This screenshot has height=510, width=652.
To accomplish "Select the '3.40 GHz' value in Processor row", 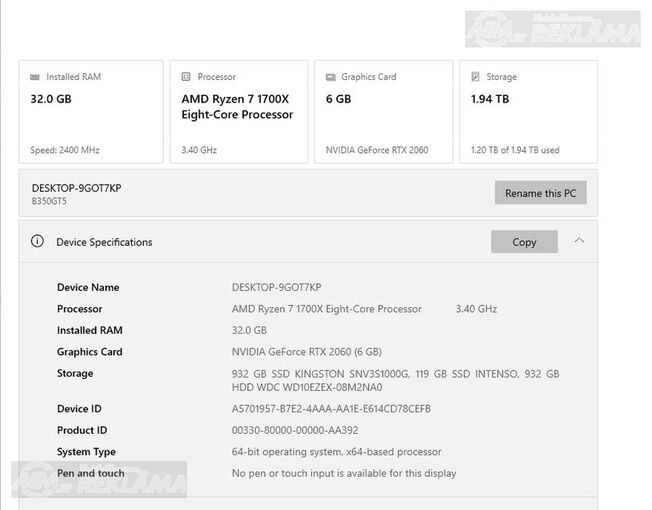I will 477,309.
